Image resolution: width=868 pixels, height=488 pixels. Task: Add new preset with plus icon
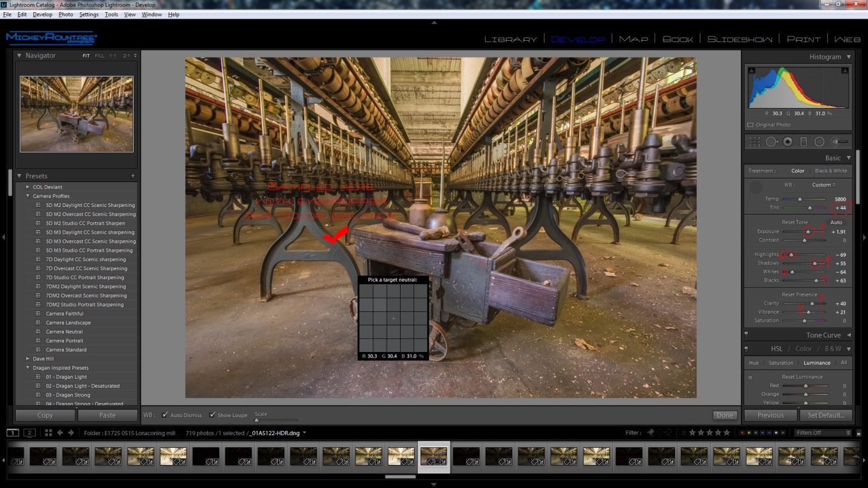133,176
